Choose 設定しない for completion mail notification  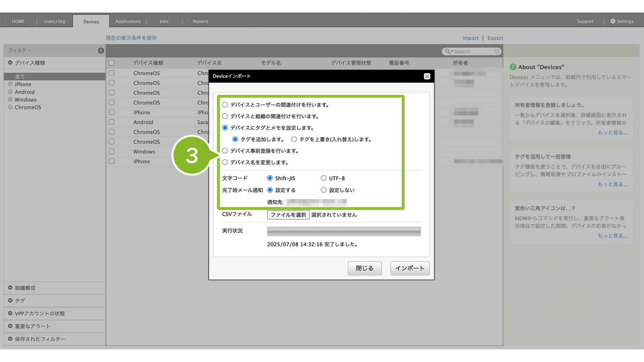click(x=323, y=190)
